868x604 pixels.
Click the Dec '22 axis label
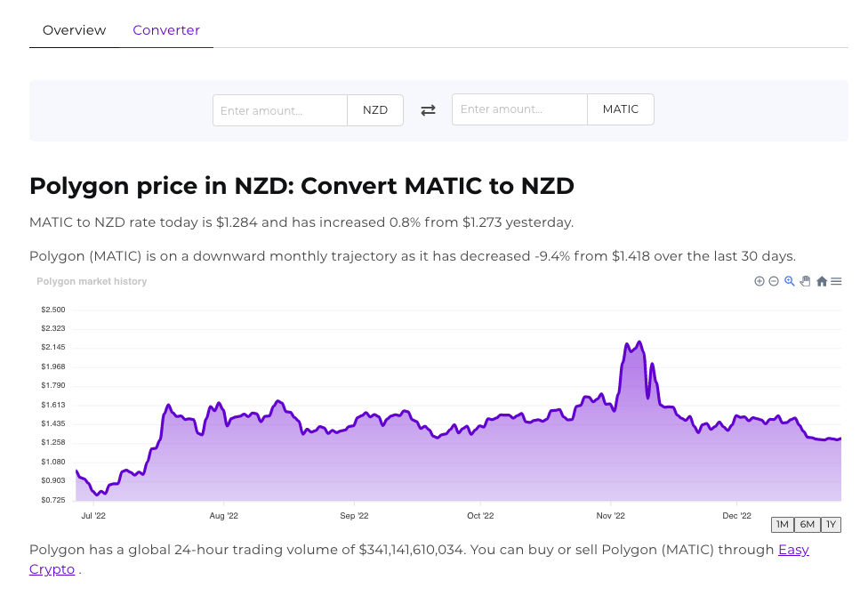[x=736, y=515]
